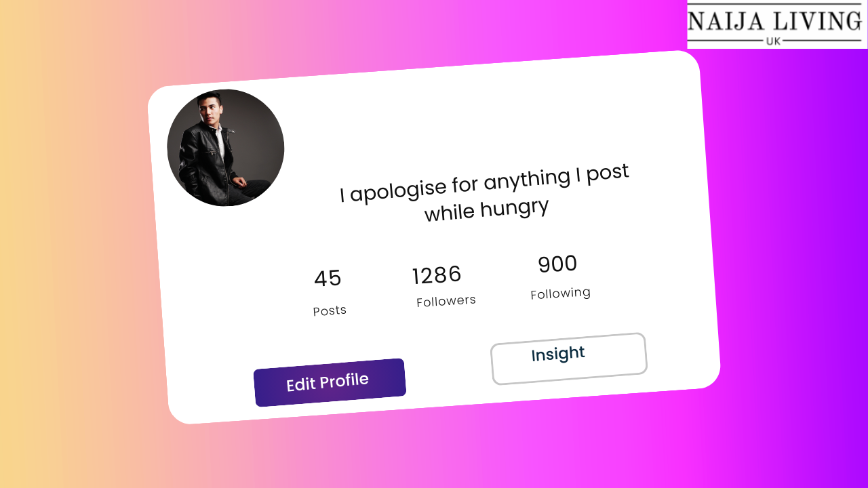Select the 45 posts count
Viewport: 868px width, 488px height.
tap(328, 279)
